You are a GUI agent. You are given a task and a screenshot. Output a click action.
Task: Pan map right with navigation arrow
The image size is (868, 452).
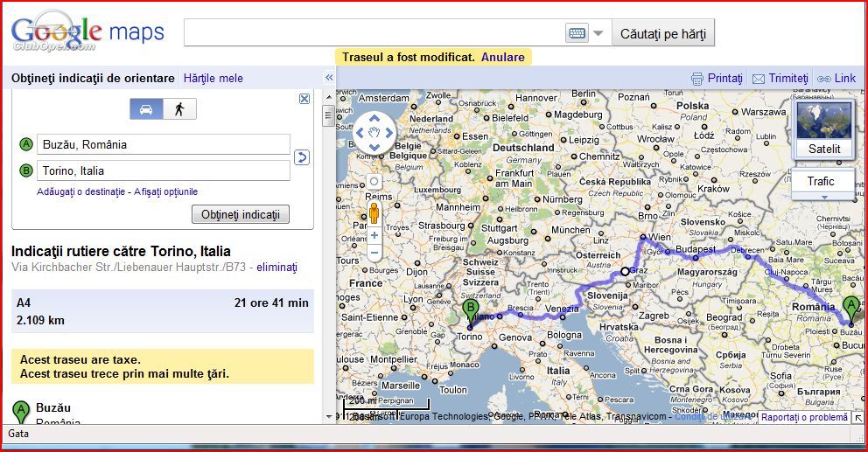[x=389, y=133]
